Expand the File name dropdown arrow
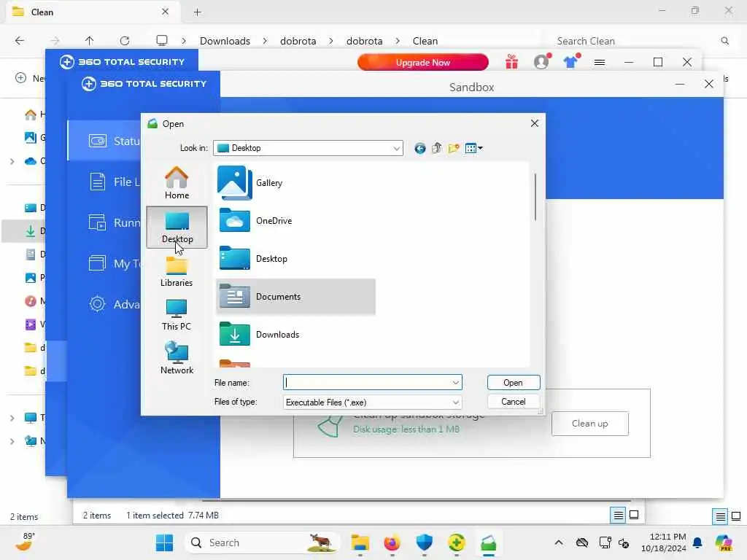Image resolution: width=747 pixels, height=560 pixels. [x=456, y=382]
